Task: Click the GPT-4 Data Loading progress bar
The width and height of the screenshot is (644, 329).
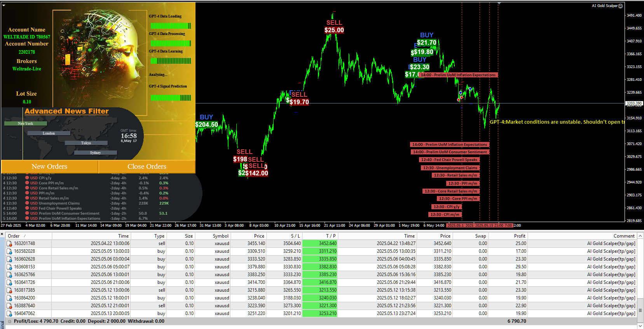Action: click(x=171, y=26)
